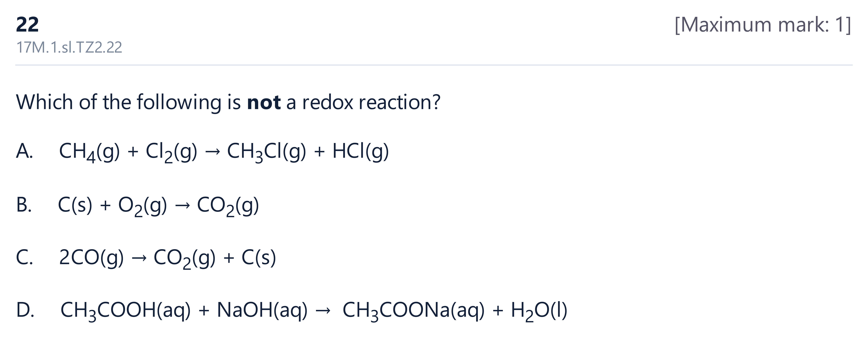868x340 pixels.
Task: Click the HCl(g) product in option A
Action: [x=361, y=151]
